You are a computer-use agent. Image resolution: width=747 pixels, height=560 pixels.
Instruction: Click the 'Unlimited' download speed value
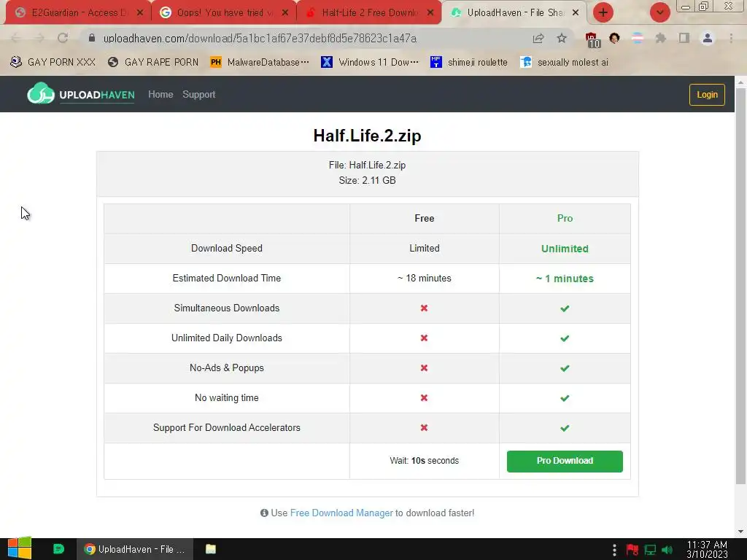(x=565, y=249)
